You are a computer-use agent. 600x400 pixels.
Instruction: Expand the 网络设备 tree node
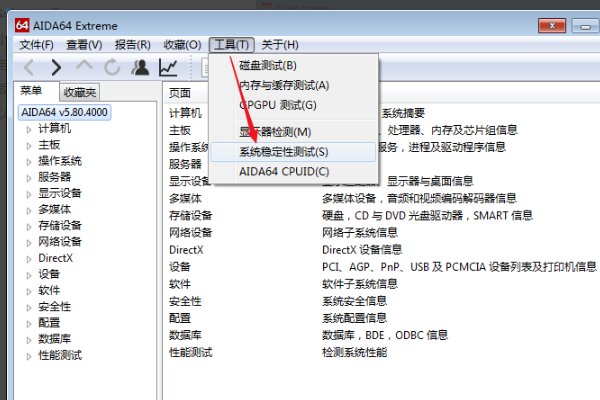click(29, 243)
